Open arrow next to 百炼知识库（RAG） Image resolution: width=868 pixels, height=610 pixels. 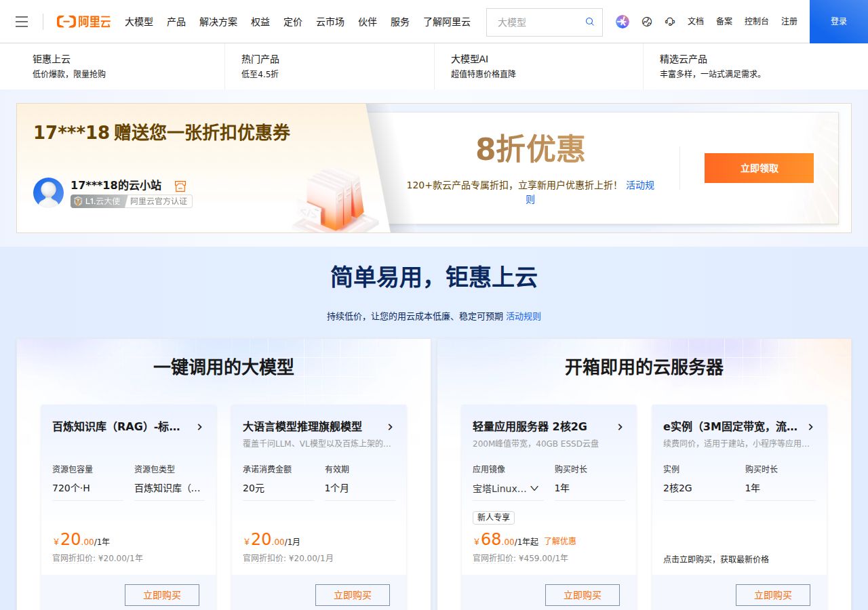click(x=199, y=427)
